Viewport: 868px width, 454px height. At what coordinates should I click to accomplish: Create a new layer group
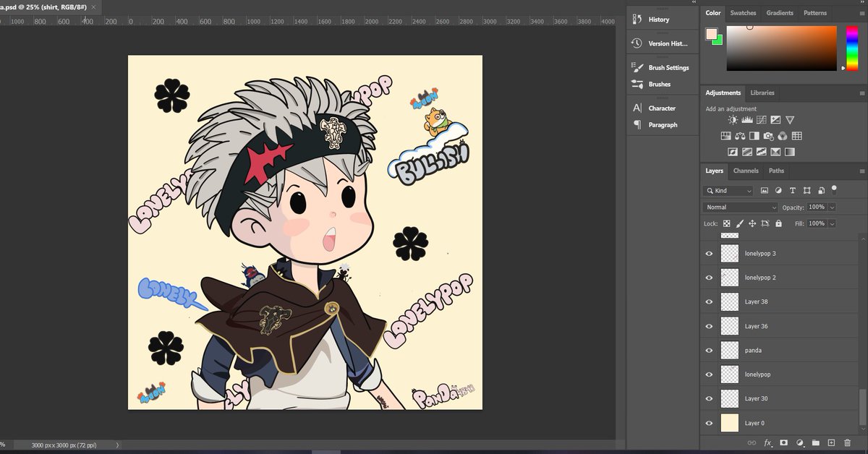(815, 442)
